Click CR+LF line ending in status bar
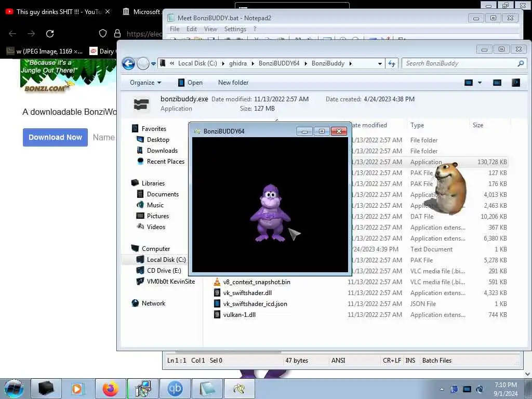 click(392, 361)
